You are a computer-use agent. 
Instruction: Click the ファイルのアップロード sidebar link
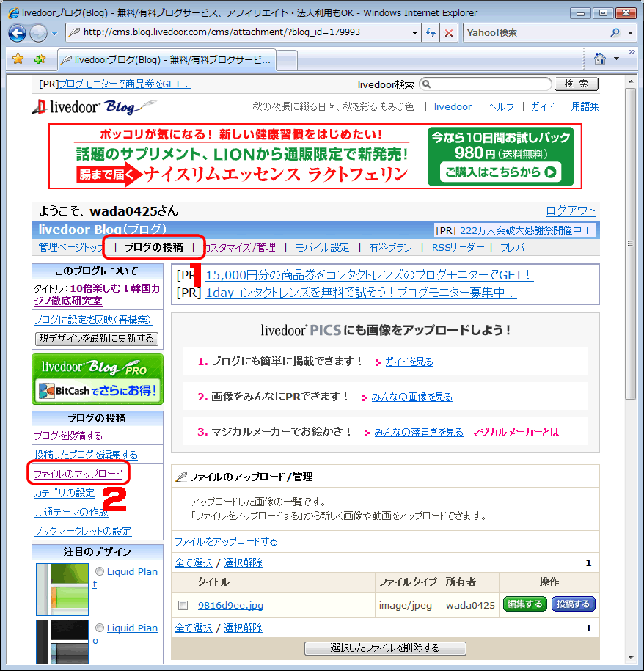pyautogui.click(x=78, y=474)
